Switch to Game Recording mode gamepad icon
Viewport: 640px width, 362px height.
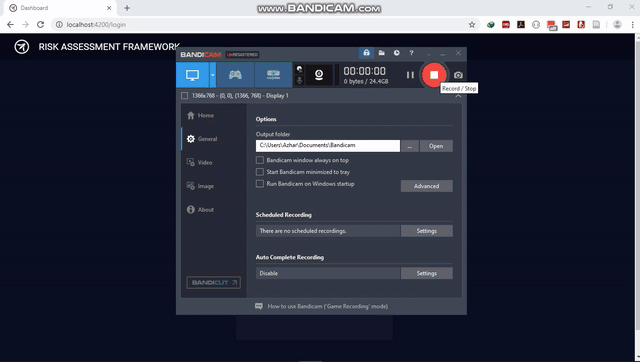point(235,75)
